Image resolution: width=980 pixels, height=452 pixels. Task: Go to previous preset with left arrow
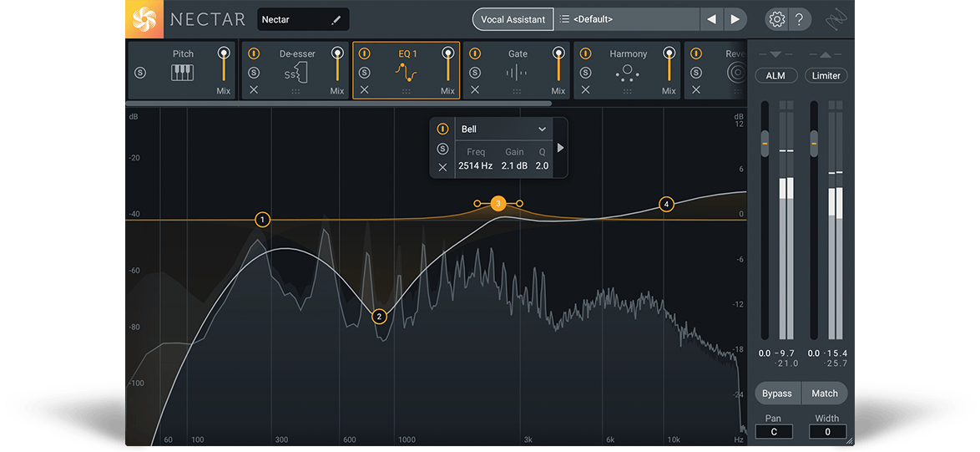[x=711, y=19]
